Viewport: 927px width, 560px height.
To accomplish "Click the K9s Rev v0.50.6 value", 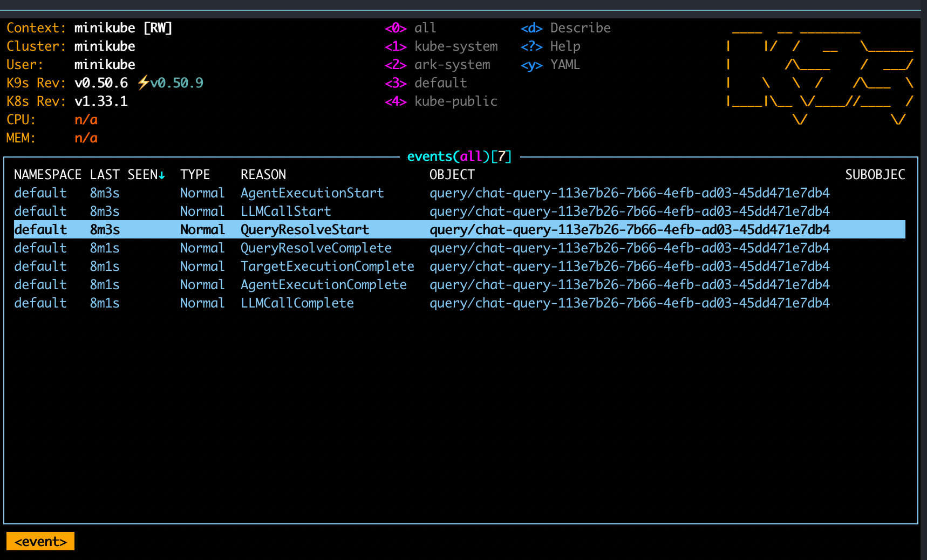I will click(x=101, y=83).
